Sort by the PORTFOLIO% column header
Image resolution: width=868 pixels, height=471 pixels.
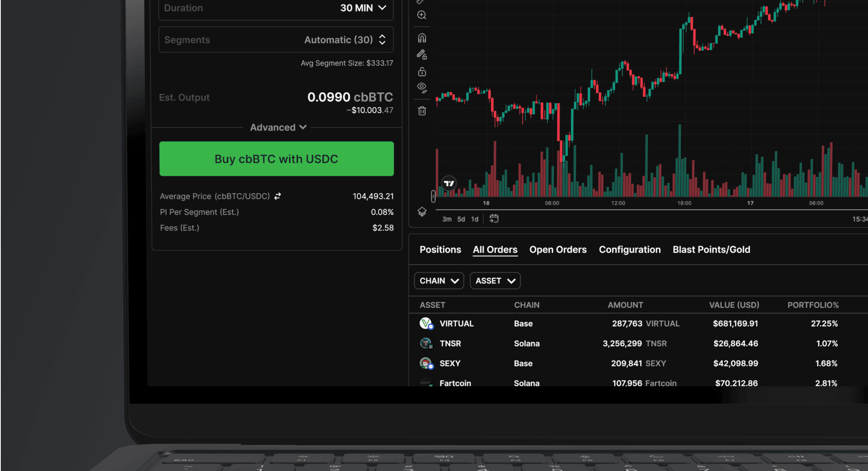(x=813, y=305)
